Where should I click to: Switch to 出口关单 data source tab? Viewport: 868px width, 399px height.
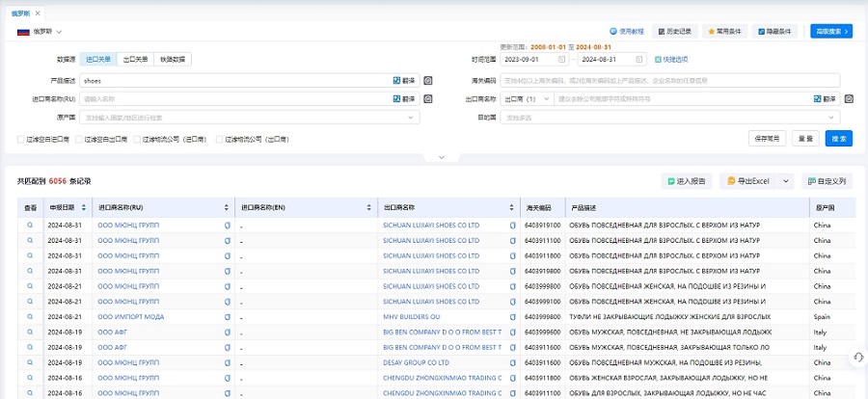[135, 59]
